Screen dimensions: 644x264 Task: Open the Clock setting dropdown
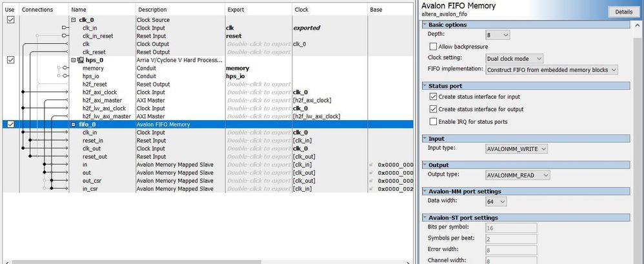(514, 59)
